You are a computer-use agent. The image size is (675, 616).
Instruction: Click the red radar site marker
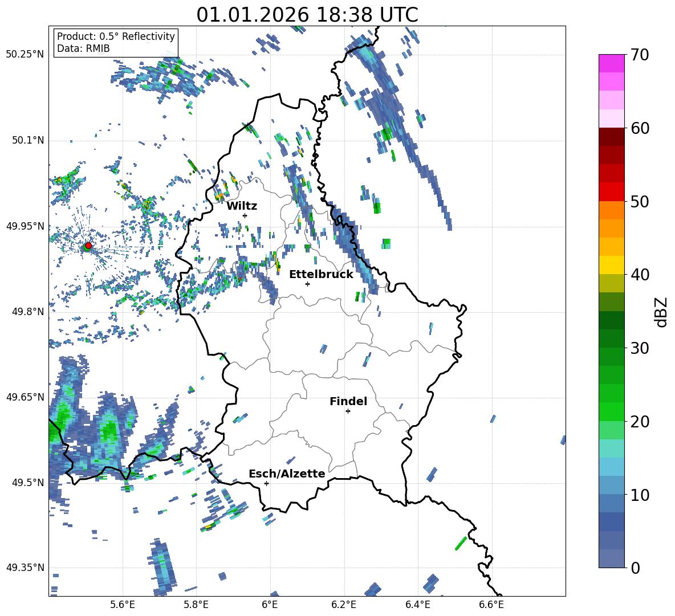(88, 245)
